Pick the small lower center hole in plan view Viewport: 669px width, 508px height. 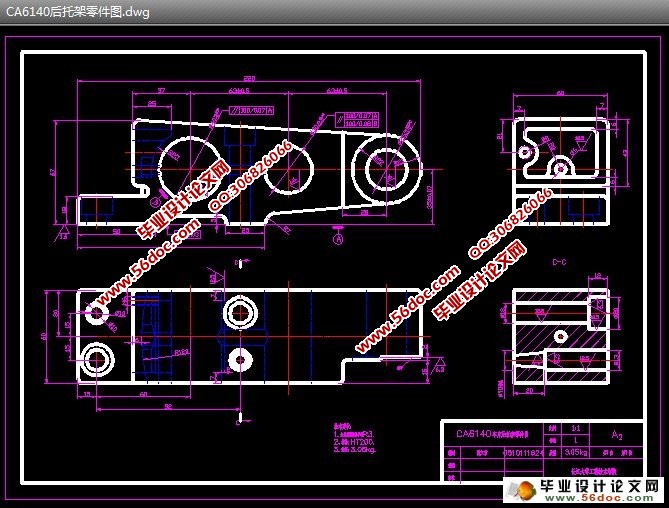pyautogui.click(x=239, y=357)
